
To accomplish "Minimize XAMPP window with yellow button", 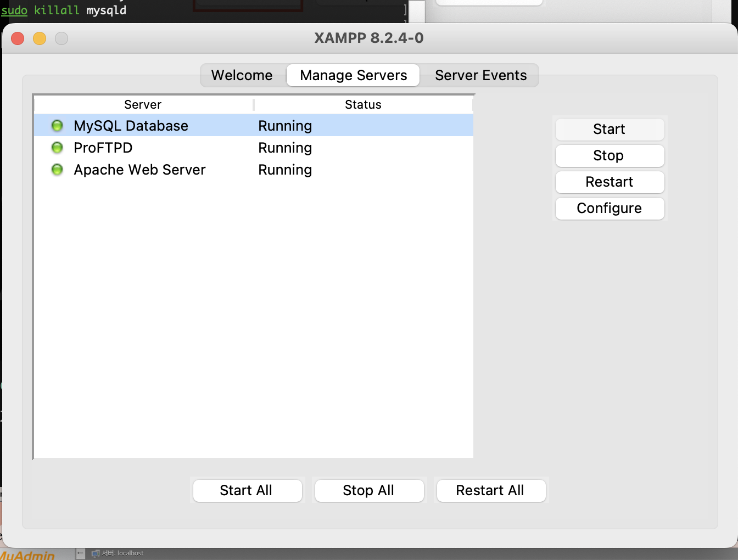I will pos(40,38).
